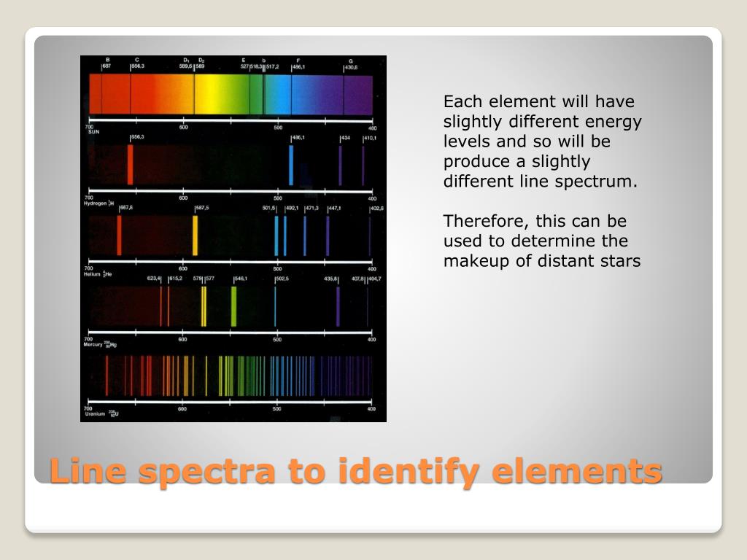Click the red hydrogen emission line
Screen dimensions: 747x560
pos(130,165)
